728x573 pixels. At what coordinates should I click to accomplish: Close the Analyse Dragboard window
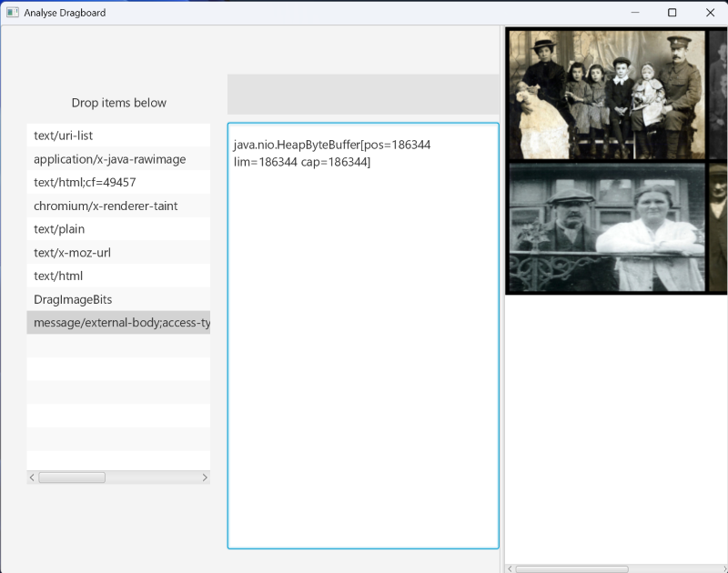(x=710, y=13)
